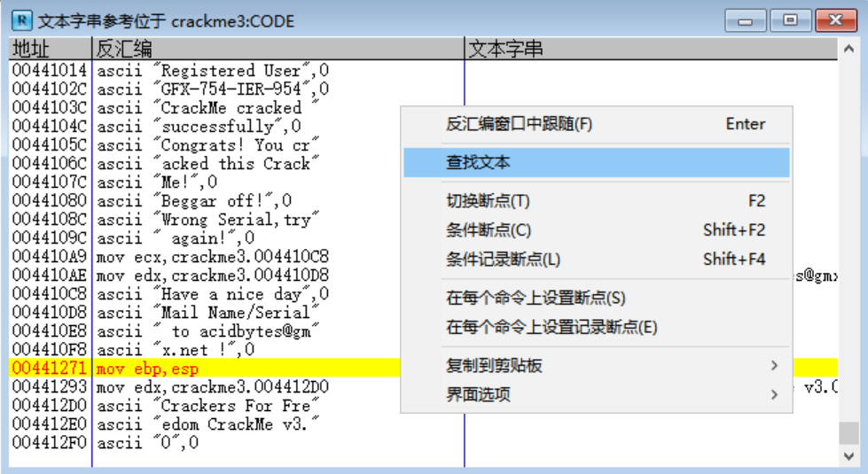The width and height of the screenshot is (868, 474).
Task: Maximize the text strings window
Action: [790, 21]
